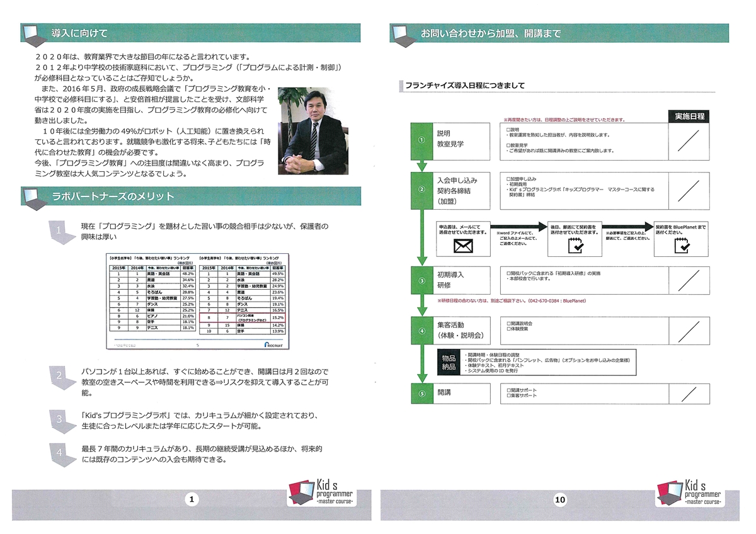Click ピアノ row in the ranking table

click(152, 315)
